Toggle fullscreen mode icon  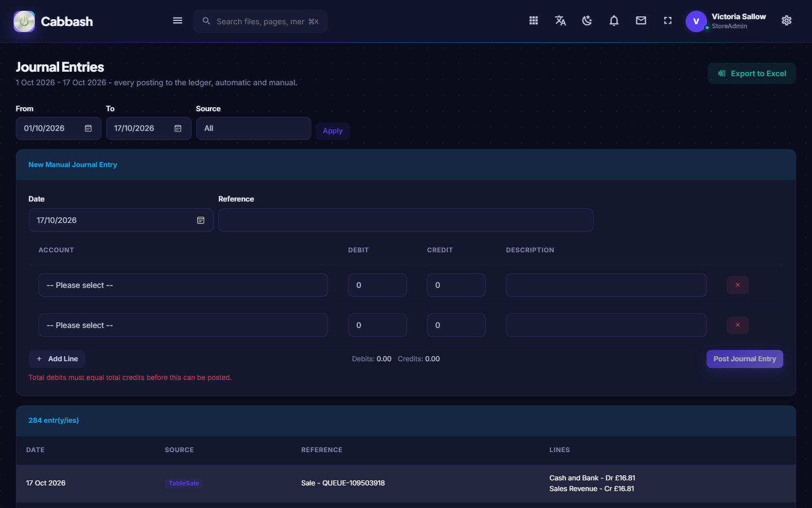click(x=668, y=21)
